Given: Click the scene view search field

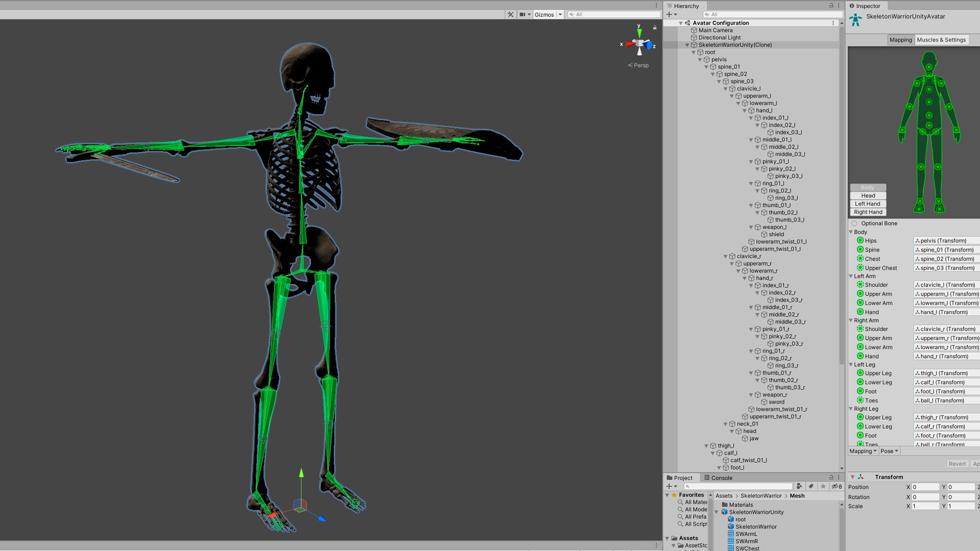Looking at the screenshot, I should pyautogui.click(x=614, y=14).
